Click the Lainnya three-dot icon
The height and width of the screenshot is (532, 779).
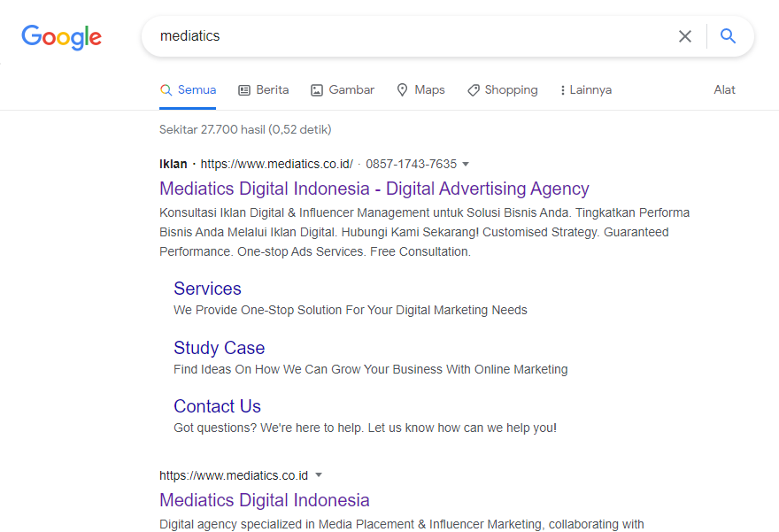pyautogui.click(x=564, y=89)
